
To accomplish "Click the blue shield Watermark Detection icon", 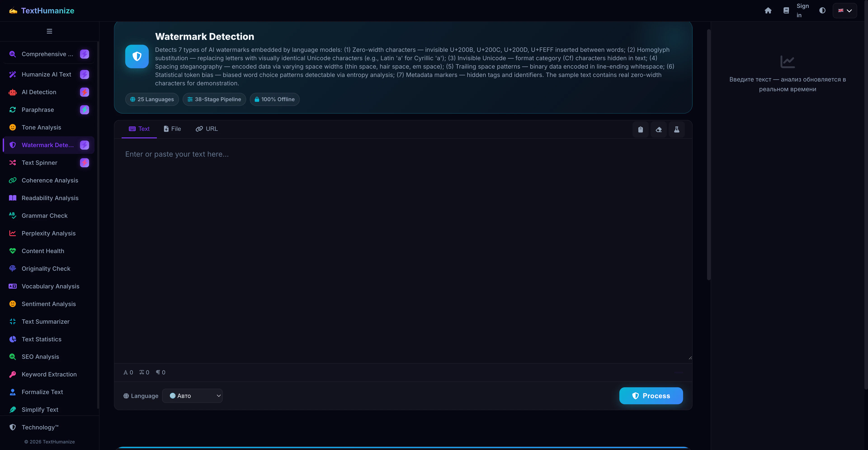I will 137,56.
